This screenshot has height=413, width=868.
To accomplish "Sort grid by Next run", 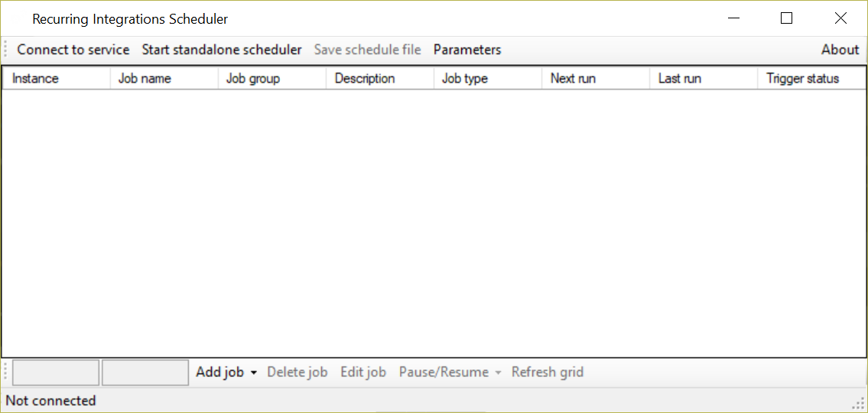I will (596, 79).
